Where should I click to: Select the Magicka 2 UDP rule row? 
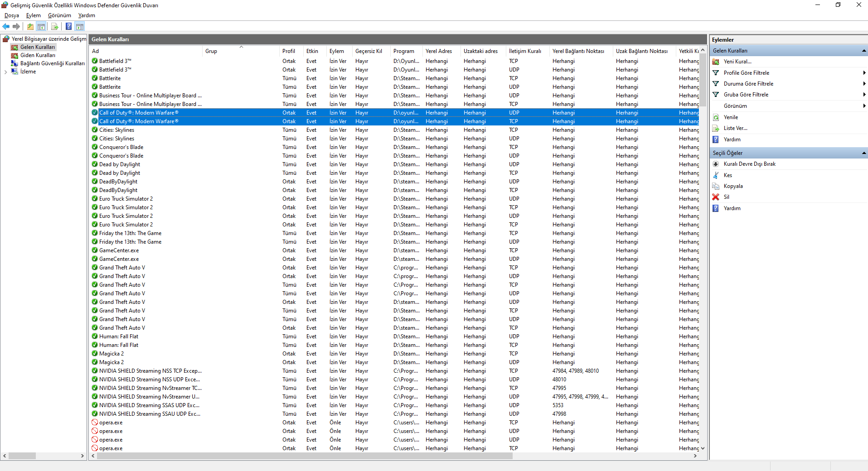click(x=394, y=362)
